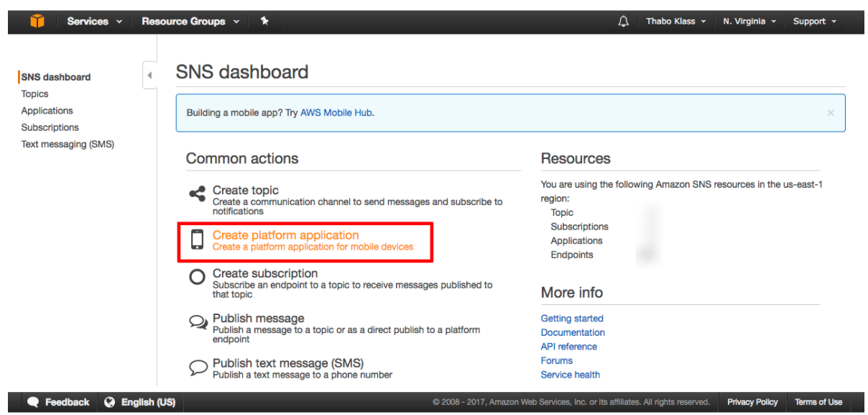Image resolution: width=868 pixels, height=415 pixels.
Task: Click the mobile phone platform application icon
Action: 197,240
